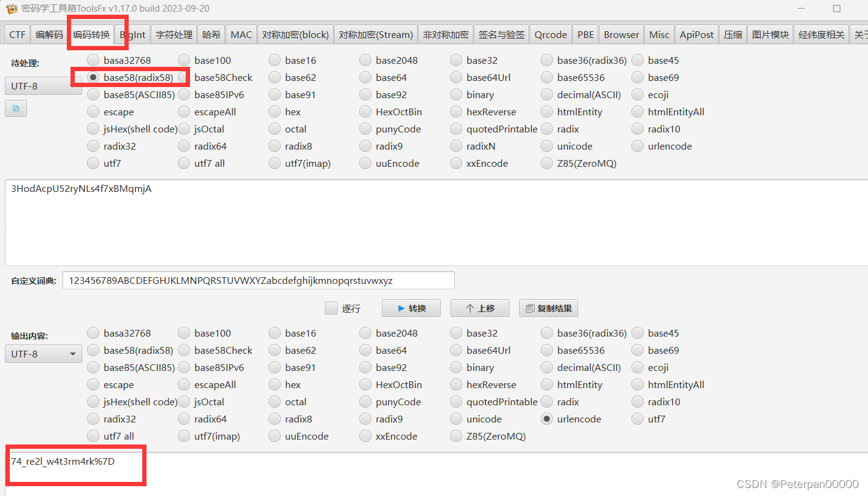Select output unicode radio button

coord(456,419)
